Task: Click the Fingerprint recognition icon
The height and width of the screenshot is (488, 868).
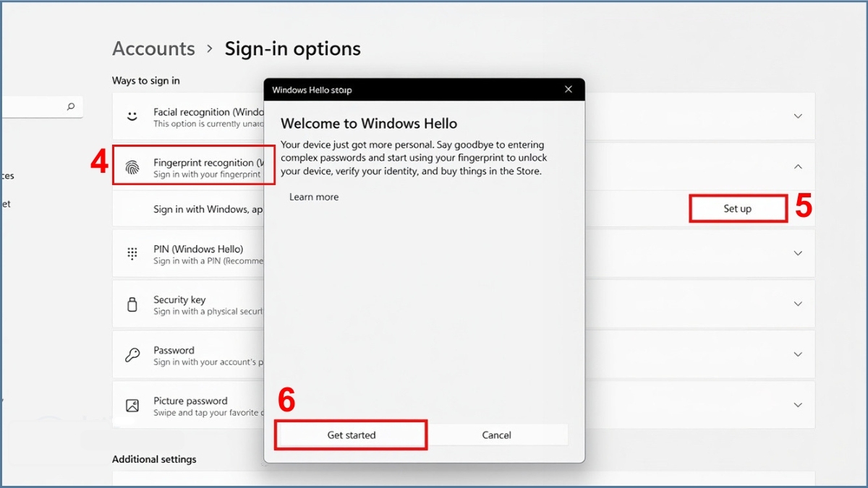Action: (x=132, y=167)
